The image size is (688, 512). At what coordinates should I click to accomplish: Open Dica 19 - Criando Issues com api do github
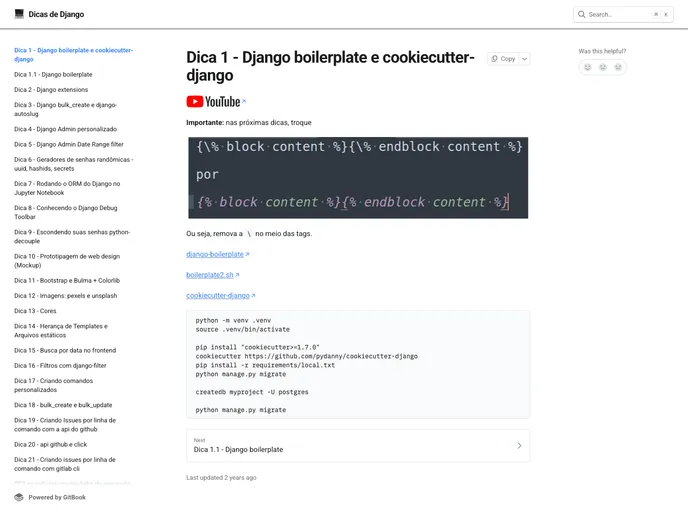[65, 425]
